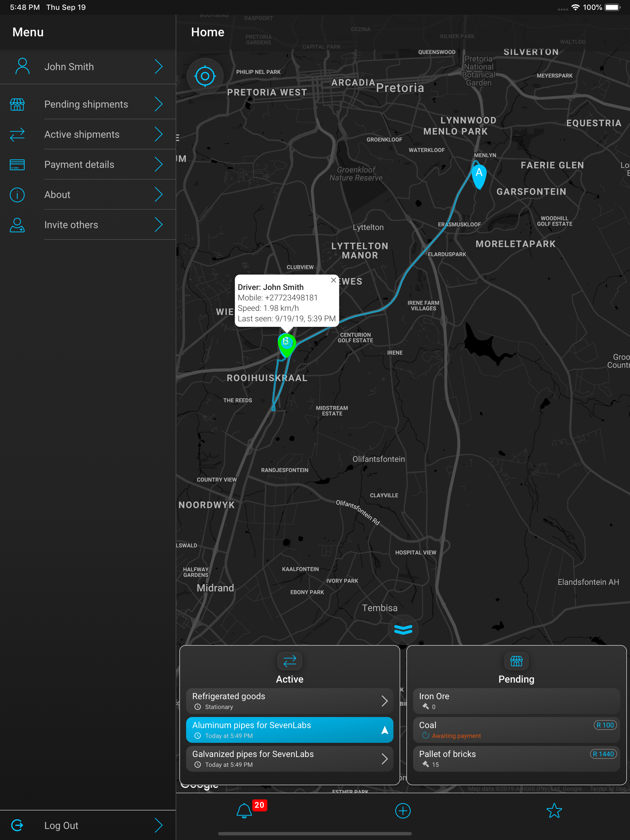
Task: Expand Pending shipments chevron
Action: pos(159,104)
